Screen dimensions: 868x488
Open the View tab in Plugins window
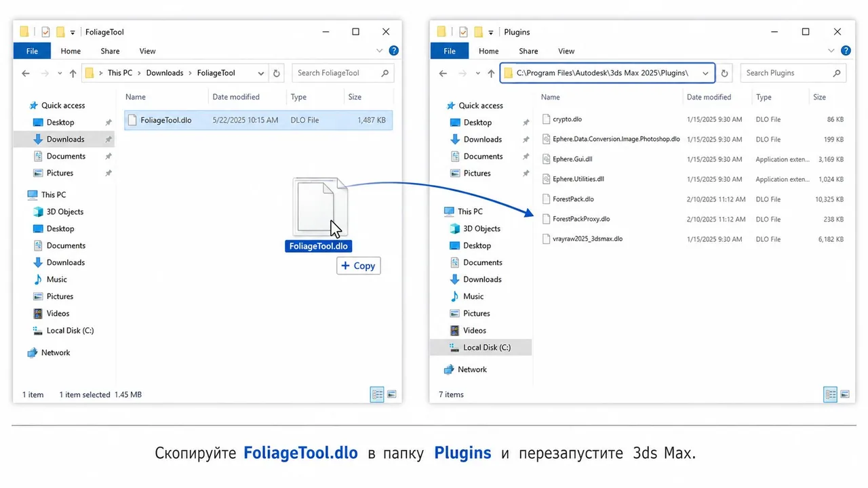(x=566, y=51)
